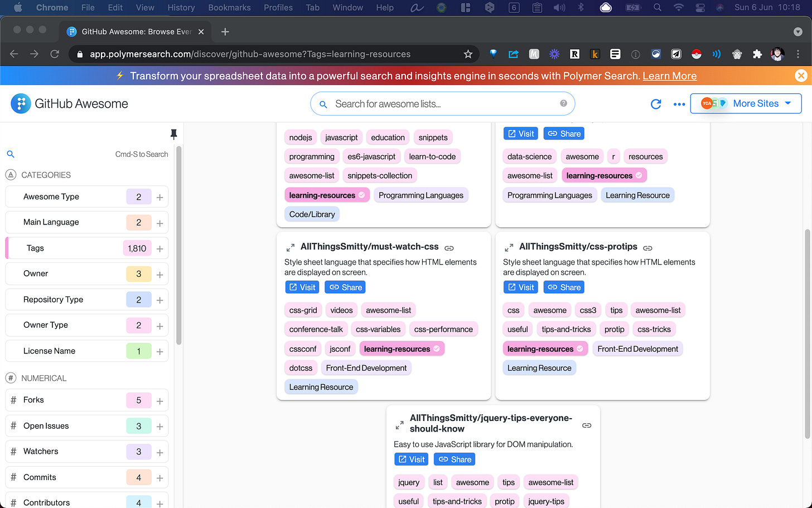Click the Wi-Fi icon in menu bar
This screenshot has width=812, height=508.
(x=679, y=8)
